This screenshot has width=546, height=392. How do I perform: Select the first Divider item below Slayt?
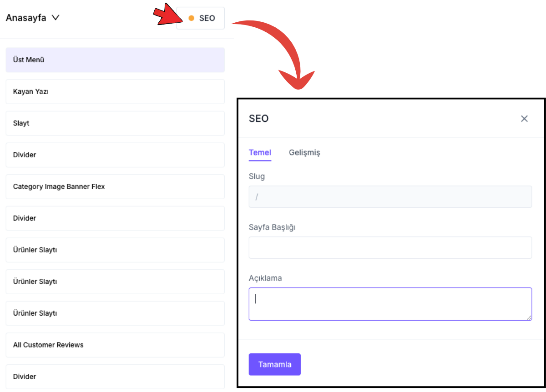(x=115, y=155)
